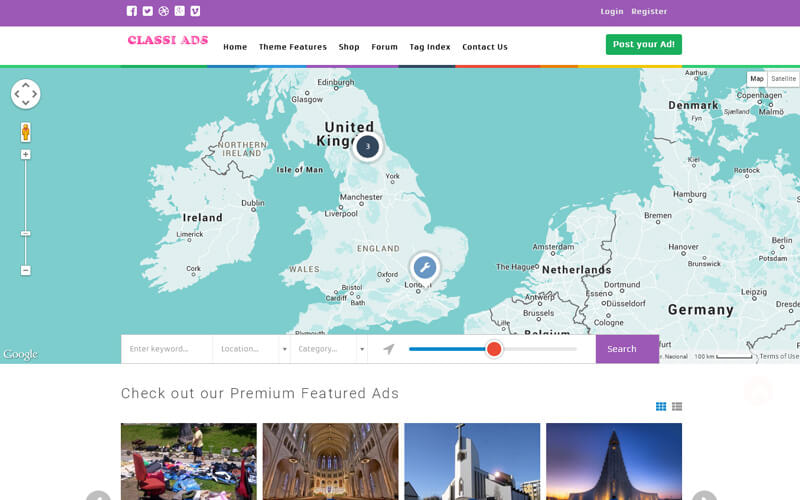Viewport: 800px width, 500px height.
Task: Click the Manchester label on the map
Action: click(x=361, y=197)
